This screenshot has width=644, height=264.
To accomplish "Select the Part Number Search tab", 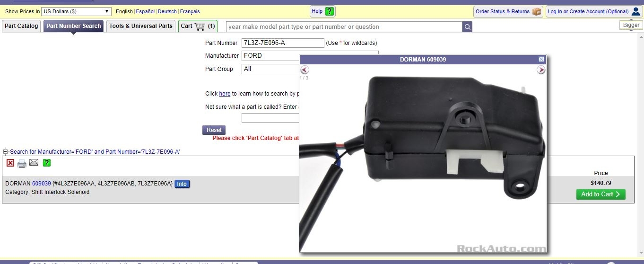I will pyautogui.click(x=73, y=26).
